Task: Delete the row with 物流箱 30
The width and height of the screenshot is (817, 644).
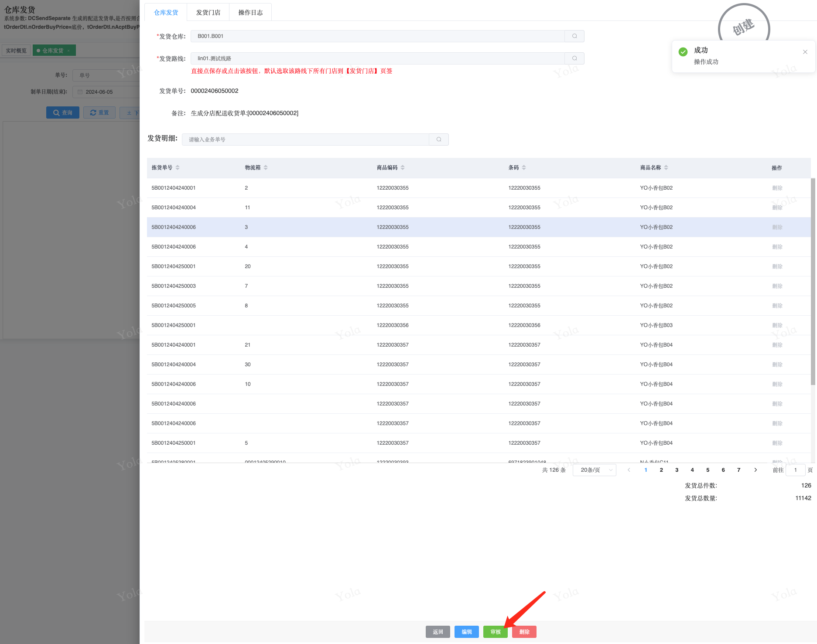Action: pos(777,365)
